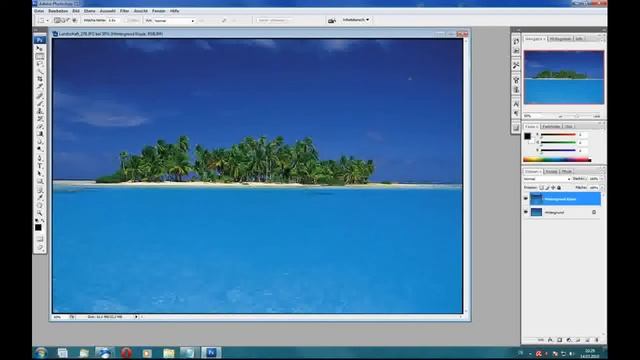Switch to the Kanäle tab

tap(551, 171)
